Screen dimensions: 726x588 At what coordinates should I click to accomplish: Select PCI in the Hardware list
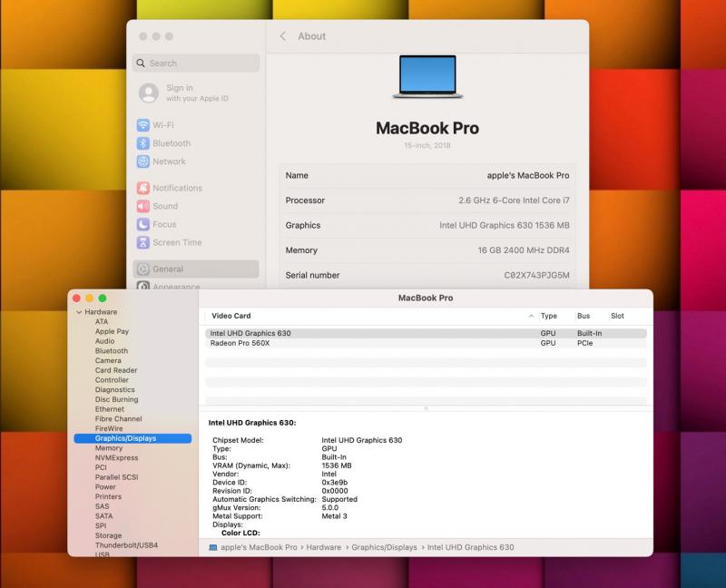(101, 467)
